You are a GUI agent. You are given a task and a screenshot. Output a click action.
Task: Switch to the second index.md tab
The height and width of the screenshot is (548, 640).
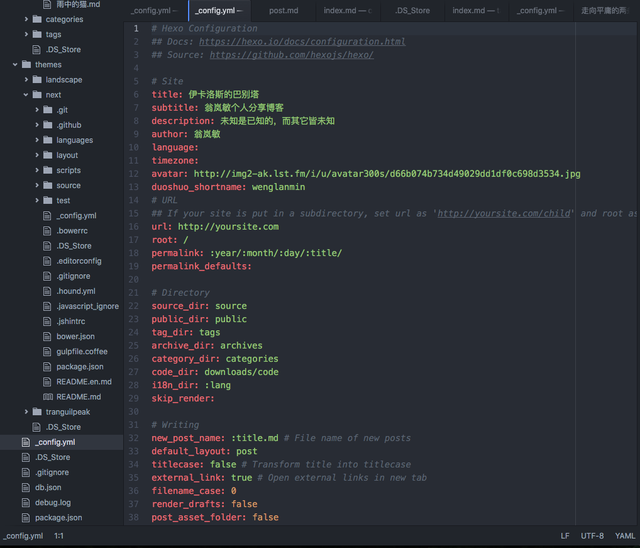tap(476, 11)
